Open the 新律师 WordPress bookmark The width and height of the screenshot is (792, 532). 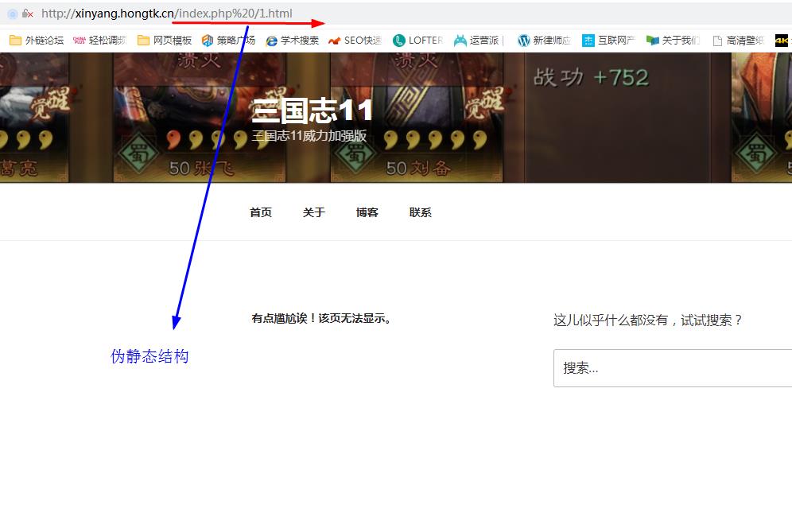click(544, 41)
